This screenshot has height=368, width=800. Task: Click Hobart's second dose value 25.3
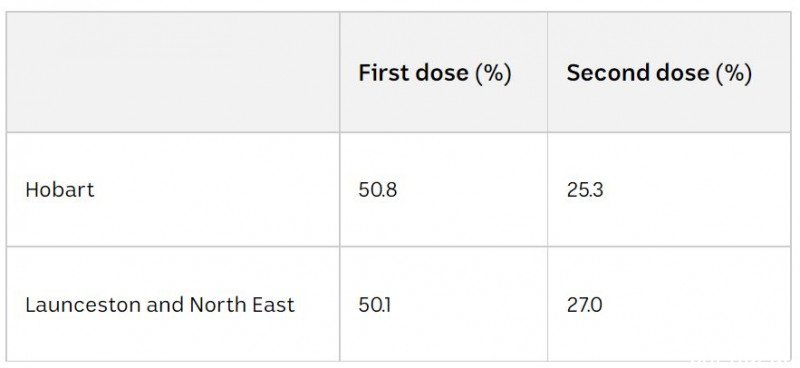(585, 190)
